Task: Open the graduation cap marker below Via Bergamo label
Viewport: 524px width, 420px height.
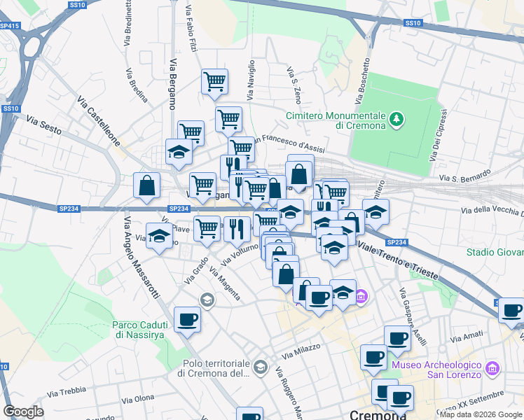Action: click(x=179, y=152)
